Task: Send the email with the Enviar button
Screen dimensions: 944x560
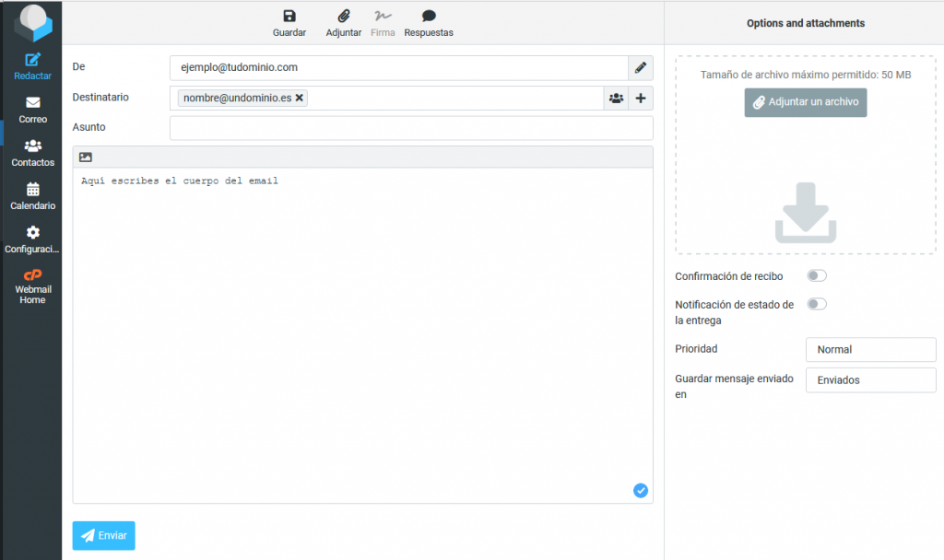Action: click(103, 535)
